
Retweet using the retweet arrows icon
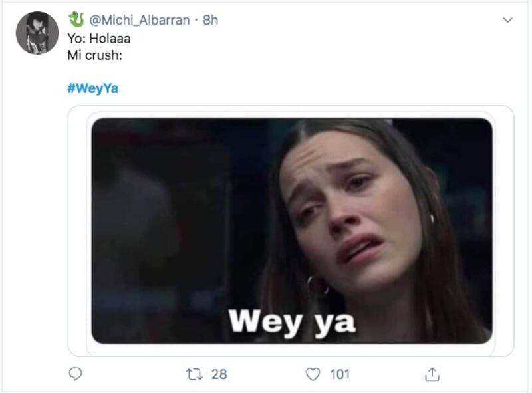pos(194,374)
